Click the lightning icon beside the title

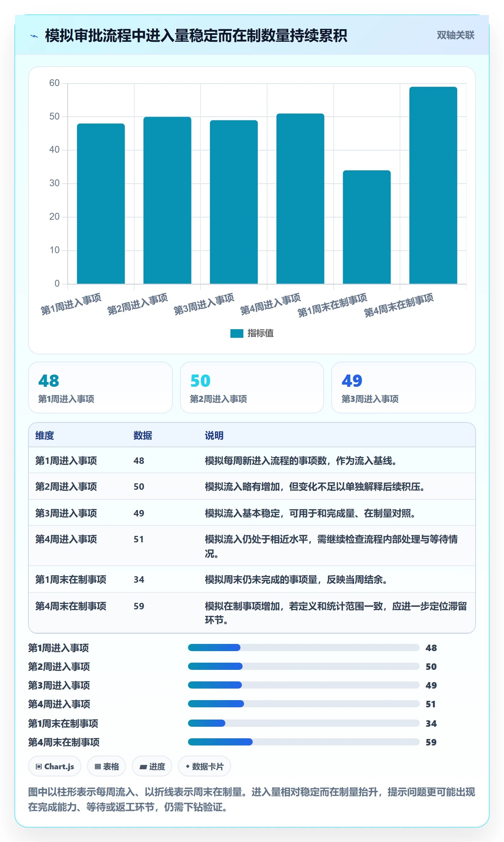point(34,36)
